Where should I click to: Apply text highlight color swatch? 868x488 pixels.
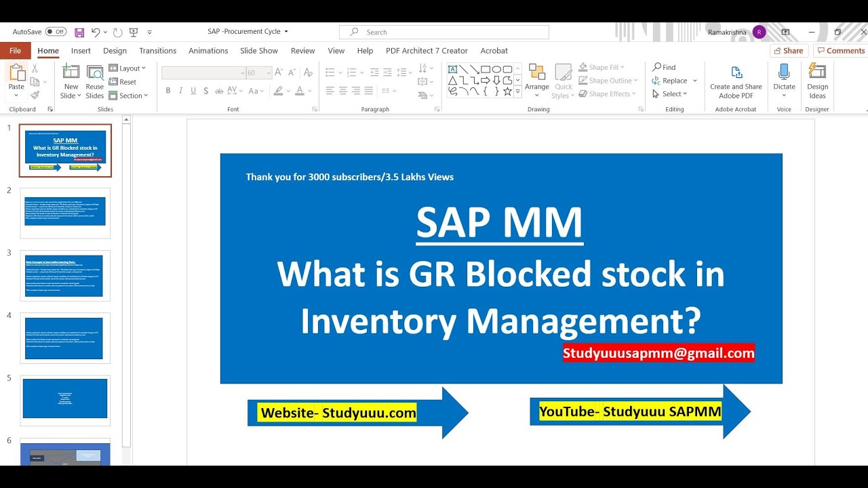coord(277,91)
